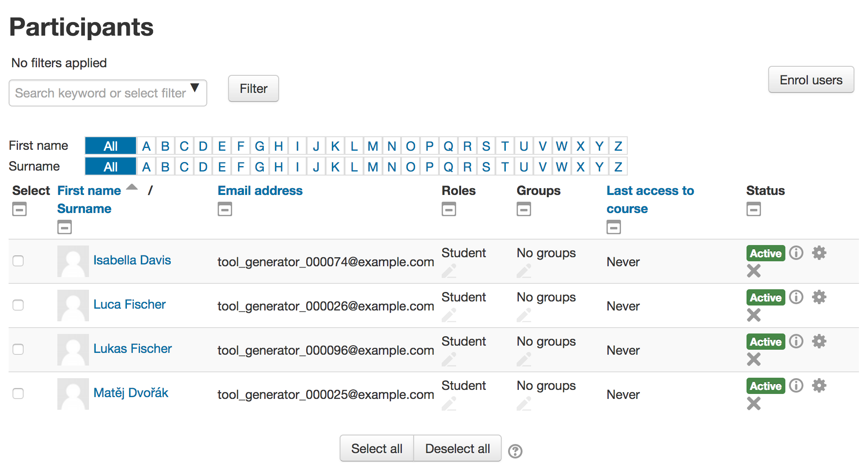View enrolment info icon for Lukas Fischer

coord(796,341)
